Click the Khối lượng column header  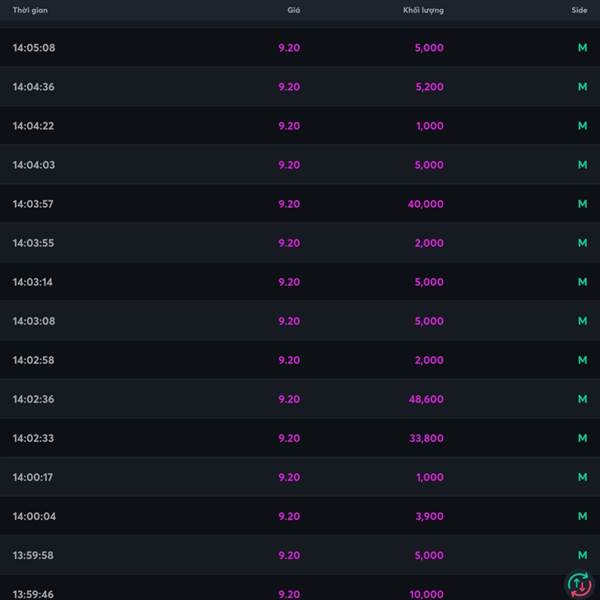(423, 10)
